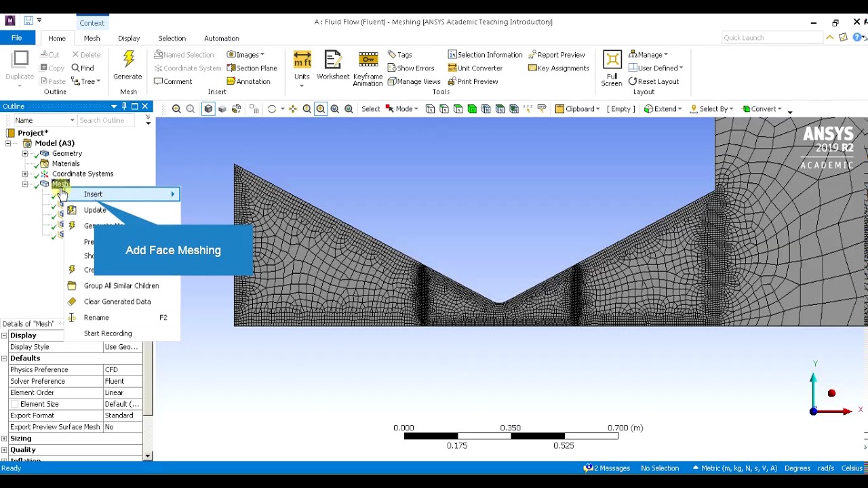Click the Metric units status bar entry

(x=734, y=468)
